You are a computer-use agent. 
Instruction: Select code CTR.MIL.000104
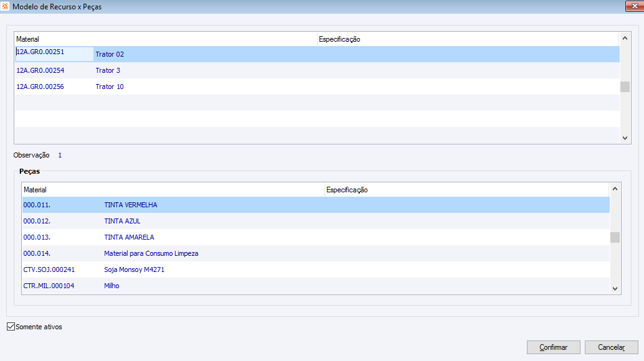[x=49, y=286]
